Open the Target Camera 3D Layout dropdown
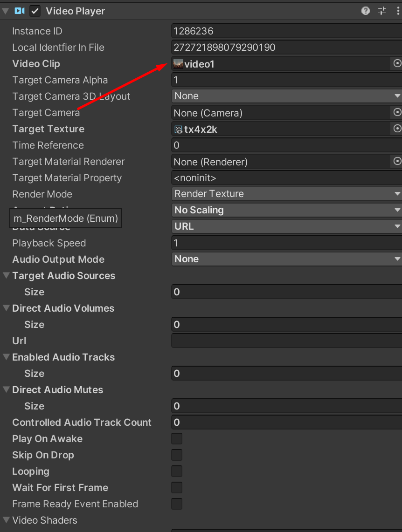This screenshot has height=532, width=402. pyautogui.click(x=286, y=96)
